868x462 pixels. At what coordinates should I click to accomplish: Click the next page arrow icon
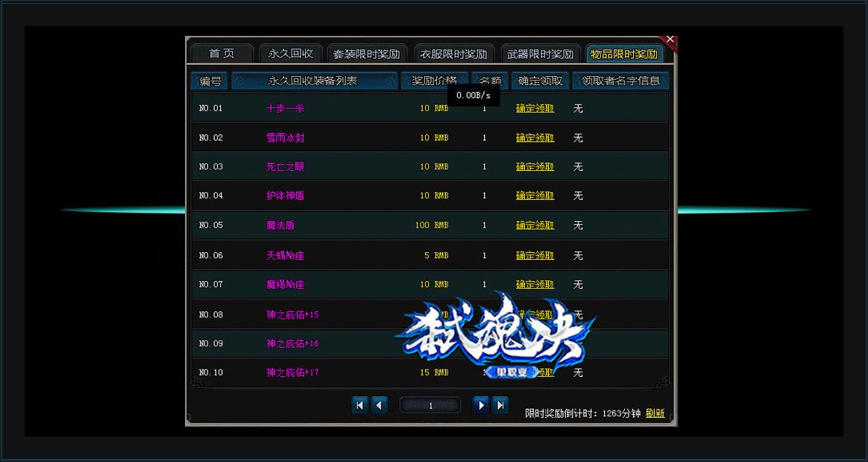(x=481, y=405)
